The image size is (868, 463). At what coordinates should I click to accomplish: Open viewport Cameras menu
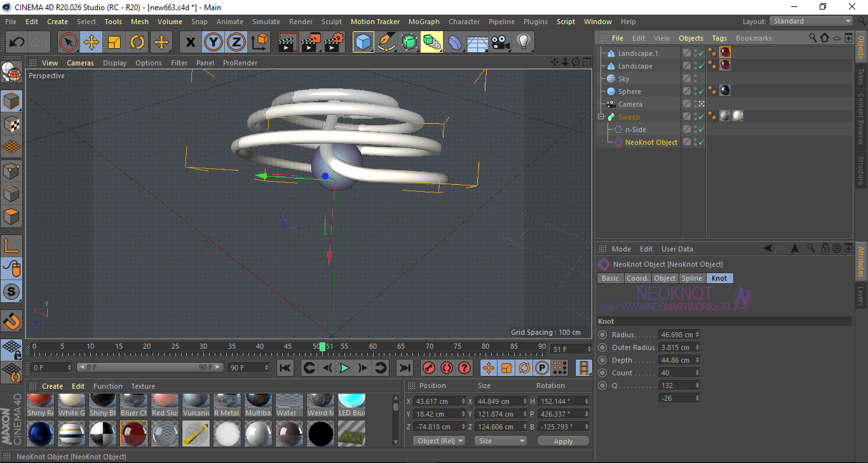pos(80,63)
